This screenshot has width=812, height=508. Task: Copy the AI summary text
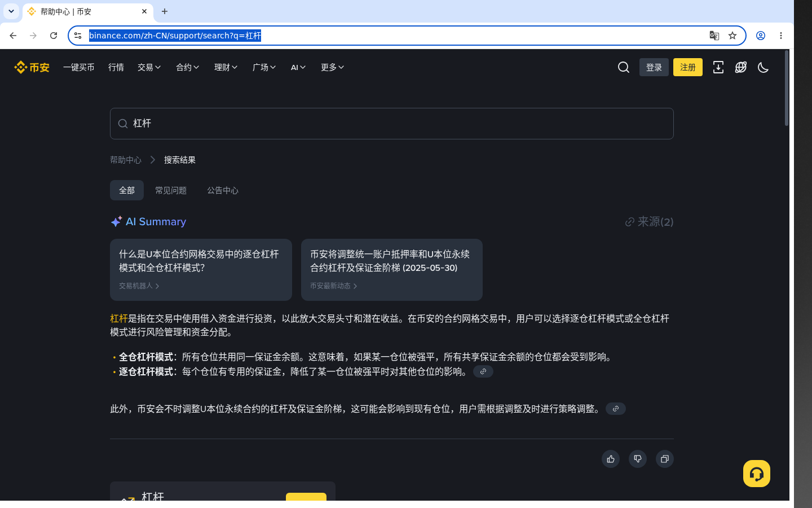[x=665, y=459]
